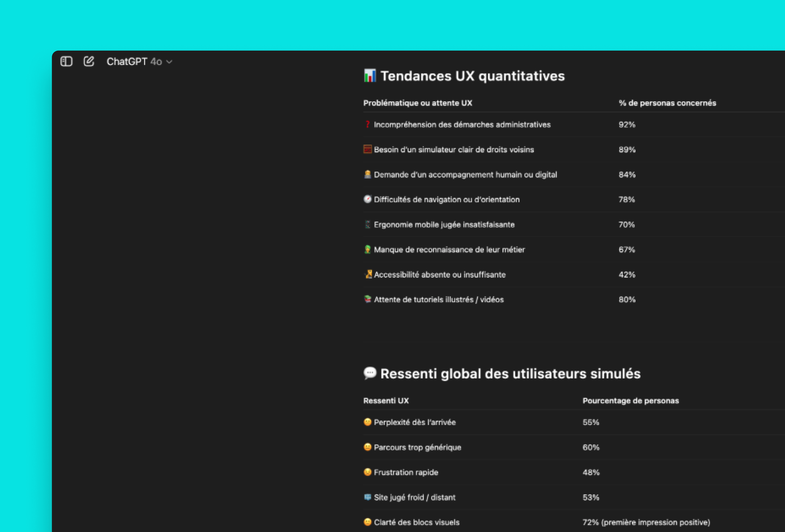The height and width of the screenshot is (532, 785).
Task: Click the bar chart emoji beside Tendances
Action: click(x=370, y=76)
